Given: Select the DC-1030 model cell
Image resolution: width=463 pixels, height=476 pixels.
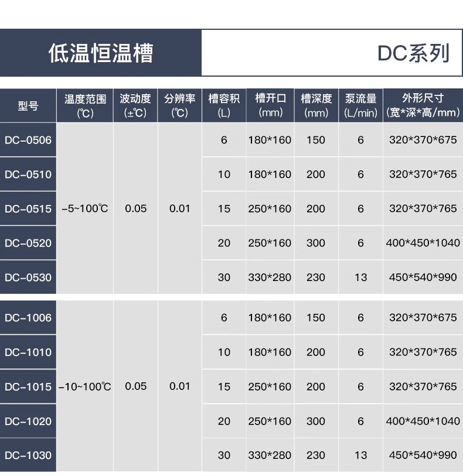Looking at the screenshot, I should coord(28,455).
